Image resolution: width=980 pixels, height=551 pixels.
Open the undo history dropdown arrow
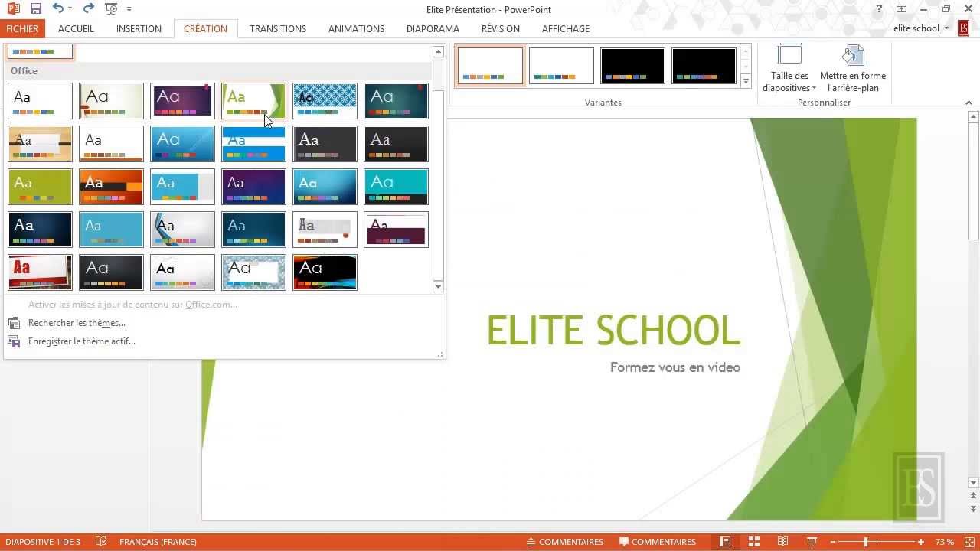tap(70, 8)
